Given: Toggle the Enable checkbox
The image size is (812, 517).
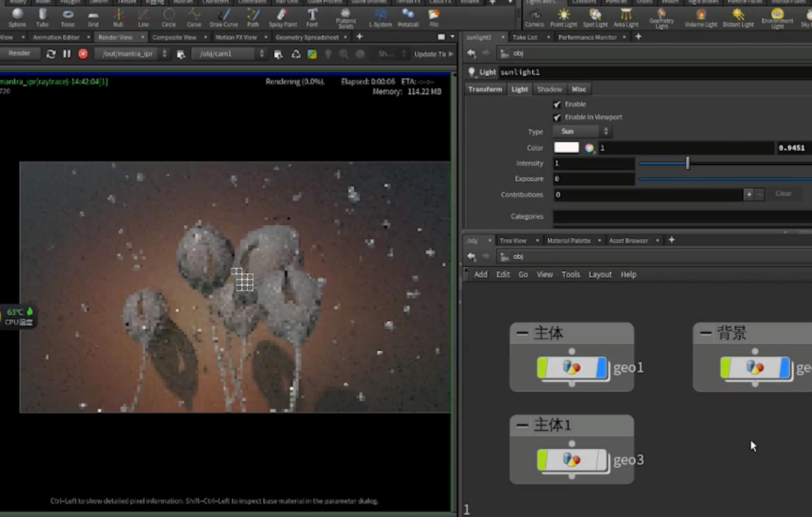Looking at the screenshot, I should (x=557, y=104).
